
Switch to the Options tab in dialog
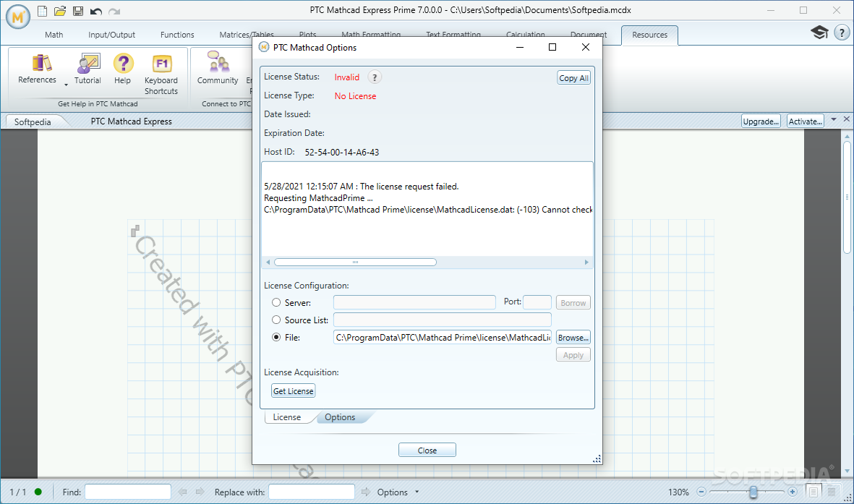point(340,417)
